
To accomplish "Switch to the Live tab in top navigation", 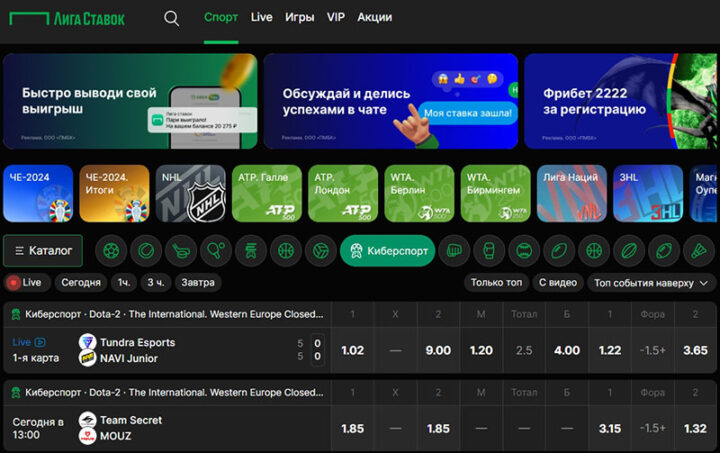I will [261, 17].
